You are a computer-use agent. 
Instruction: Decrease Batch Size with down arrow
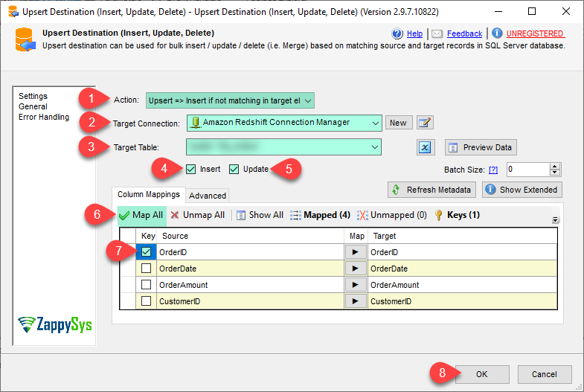click(x=555, y=173)
